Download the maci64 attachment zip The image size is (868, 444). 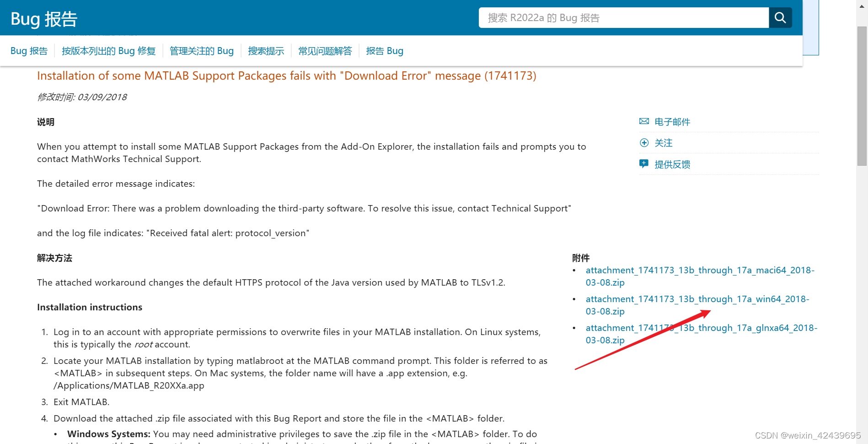[x=700, y=276]
